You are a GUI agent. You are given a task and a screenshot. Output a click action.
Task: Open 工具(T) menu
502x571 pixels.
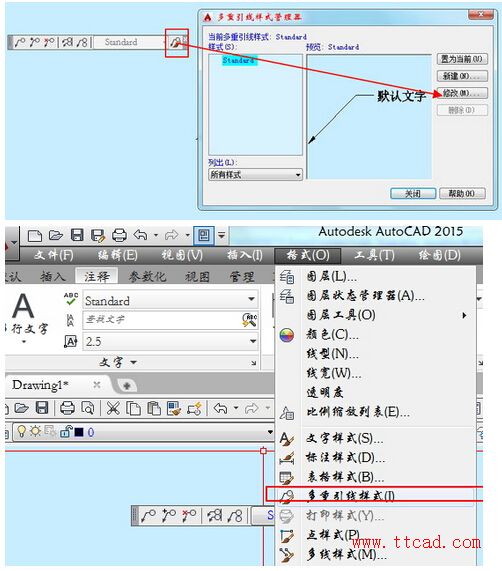coord(374,255)
